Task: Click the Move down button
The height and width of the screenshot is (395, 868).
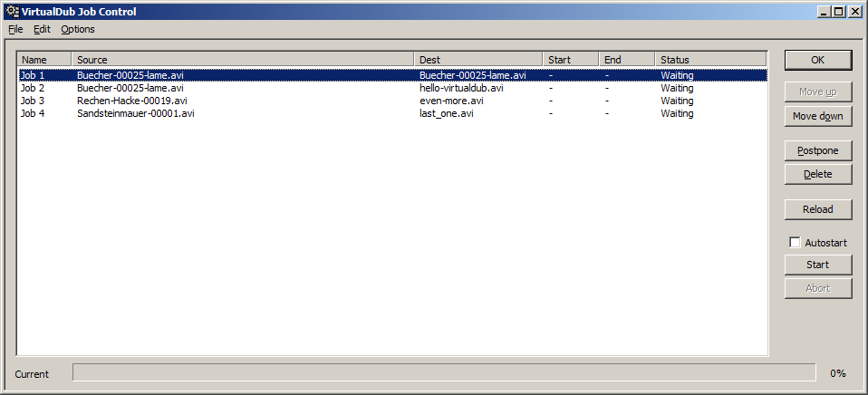Action: pos(817,116)
